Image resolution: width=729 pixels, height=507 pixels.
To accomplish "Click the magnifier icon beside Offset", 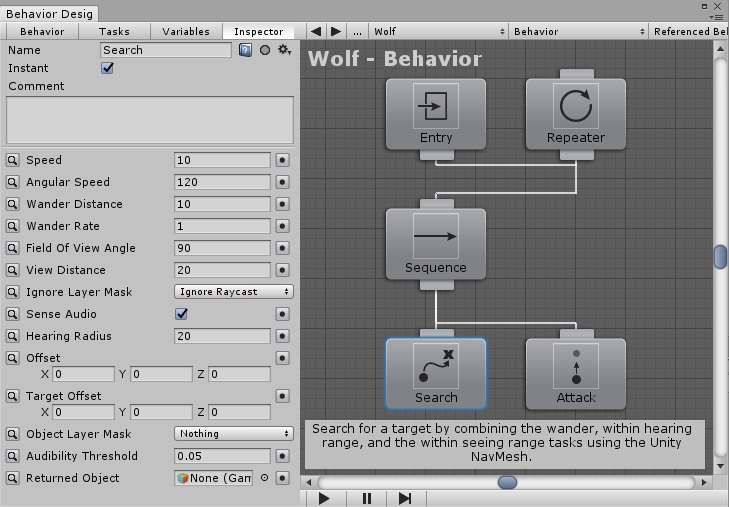I will click(13, 358).
